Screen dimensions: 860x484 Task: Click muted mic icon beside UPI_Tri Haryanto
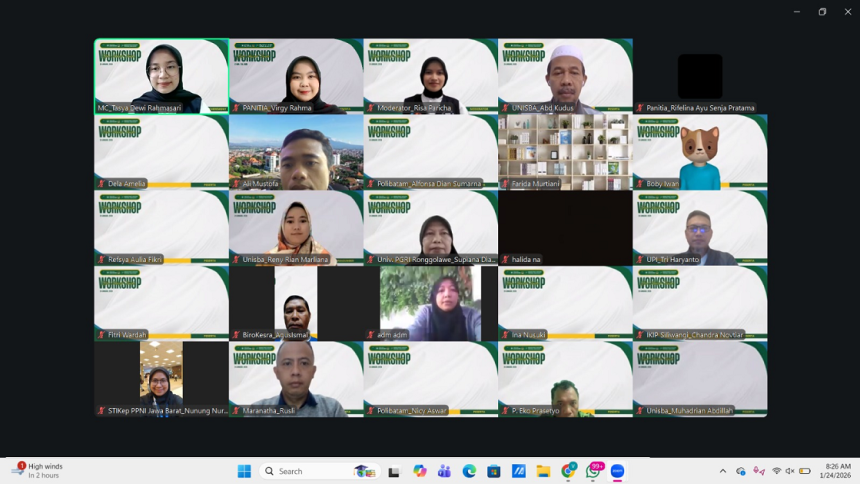click(x=640, y=260)
